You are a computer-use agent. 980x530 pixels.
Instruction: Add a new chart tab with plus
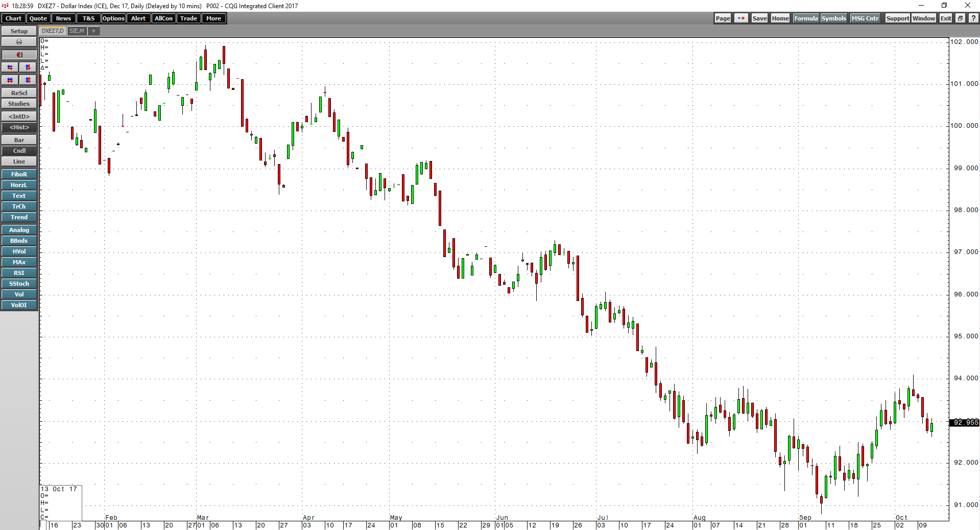[x=93, y=31]
